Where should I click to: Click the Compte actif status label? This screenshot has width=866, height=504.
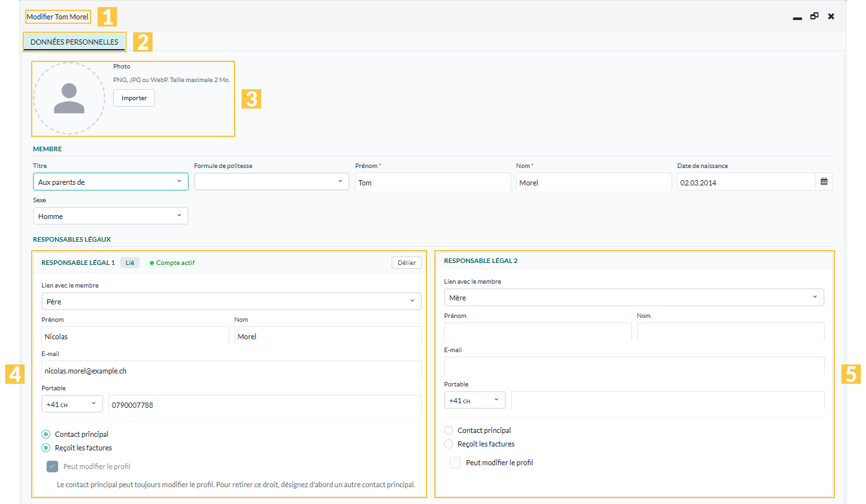(x=172, y=263)
